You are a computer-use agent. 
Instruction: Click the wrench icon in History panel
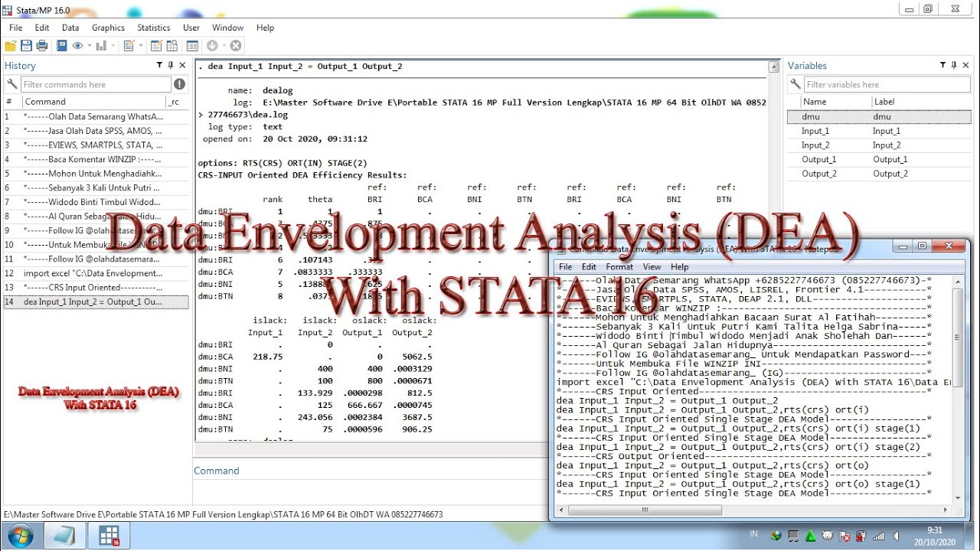coord(11,84)
